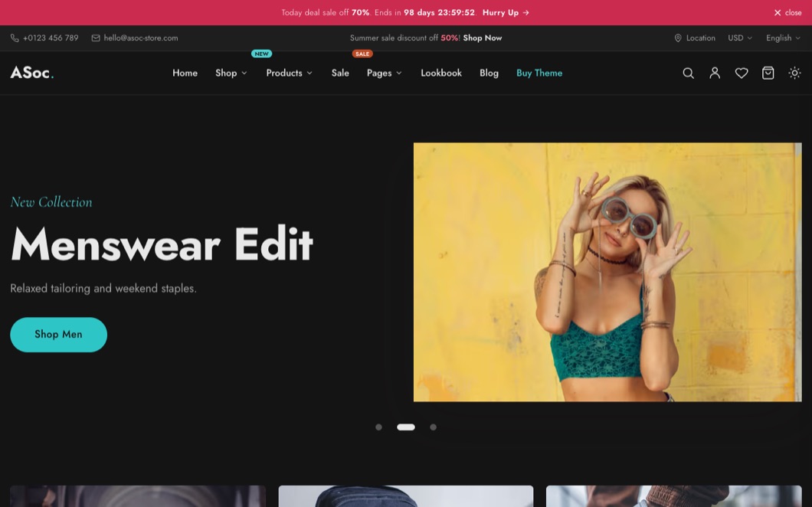Screen dimensions: 812x507
Task: Open the search icon in header
Action: click(688, 73)
